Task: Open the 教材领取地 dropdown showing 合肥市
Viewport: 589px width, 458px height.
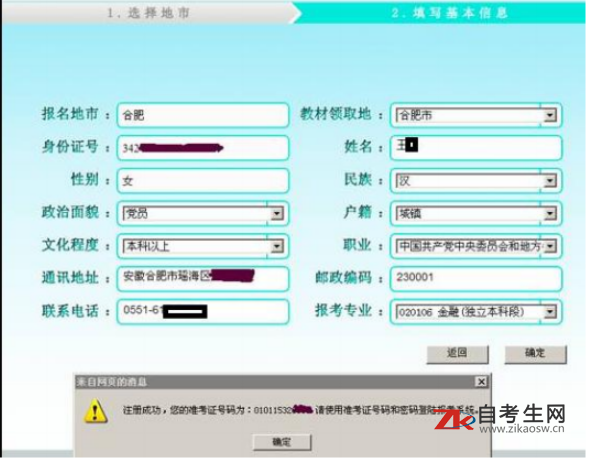Action: [x=476, y=115]
